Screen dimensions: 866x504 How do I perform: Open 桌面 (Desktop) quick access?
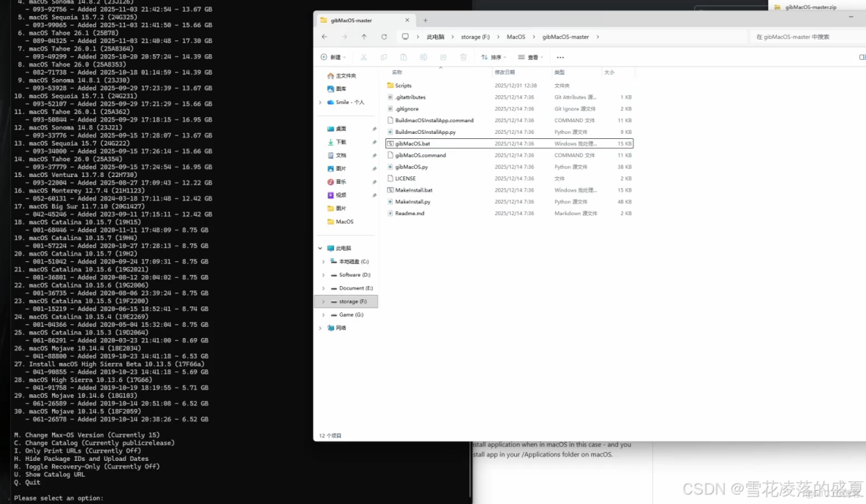[337, 129]
